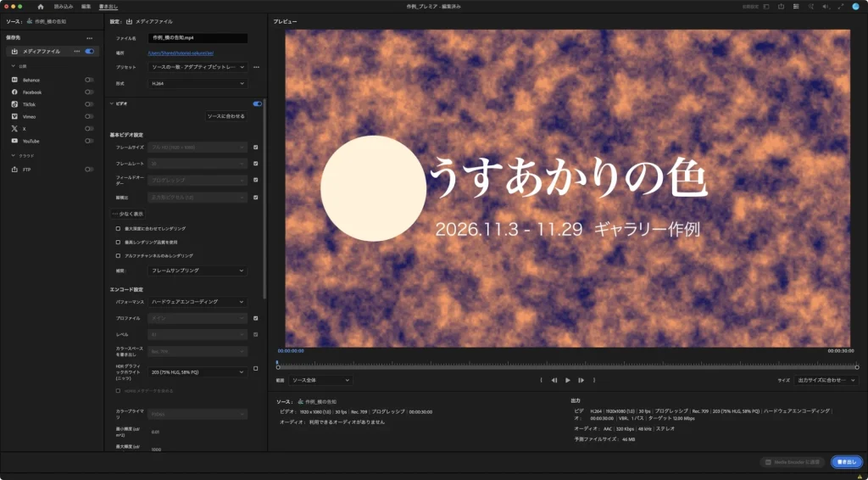Click the preview timeline scrub bar

567,367
